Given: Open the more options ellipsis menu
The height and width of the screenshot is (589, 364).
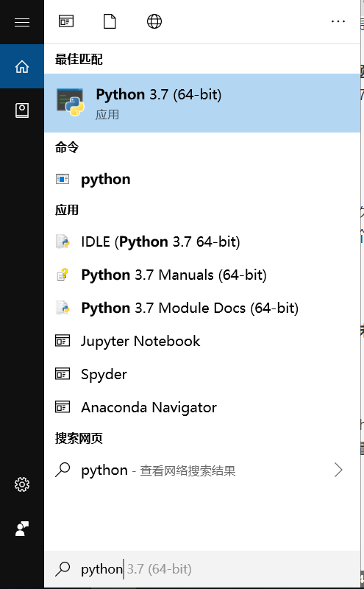Looking at the screenshot, I should (338, 21).
